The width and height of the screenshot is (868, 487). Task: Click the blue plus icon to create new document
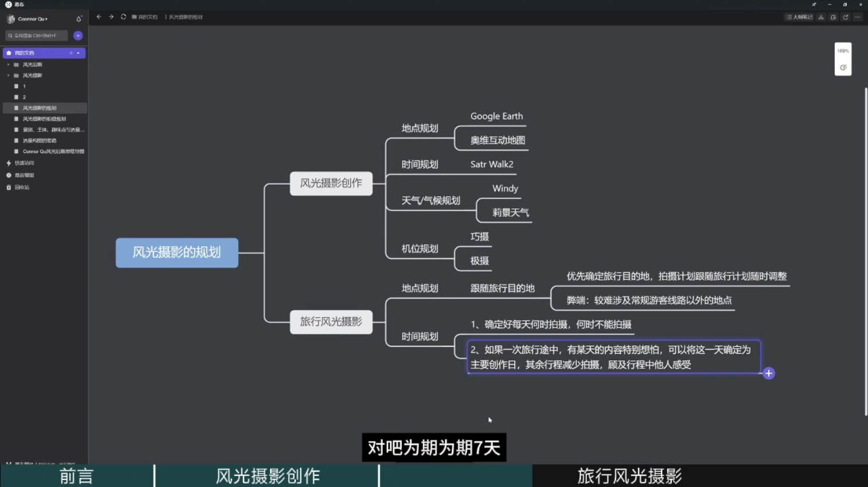pos(78,35)
